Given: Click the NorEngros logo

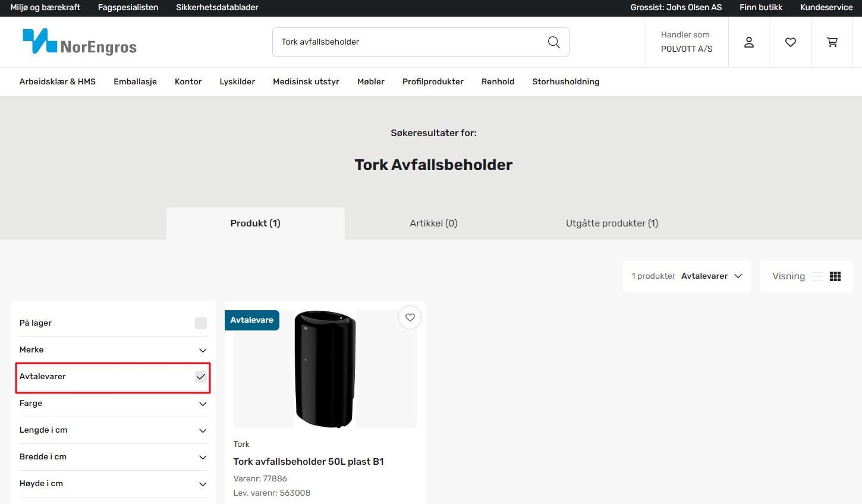Looking at the screenshot, I should (80, 42).
